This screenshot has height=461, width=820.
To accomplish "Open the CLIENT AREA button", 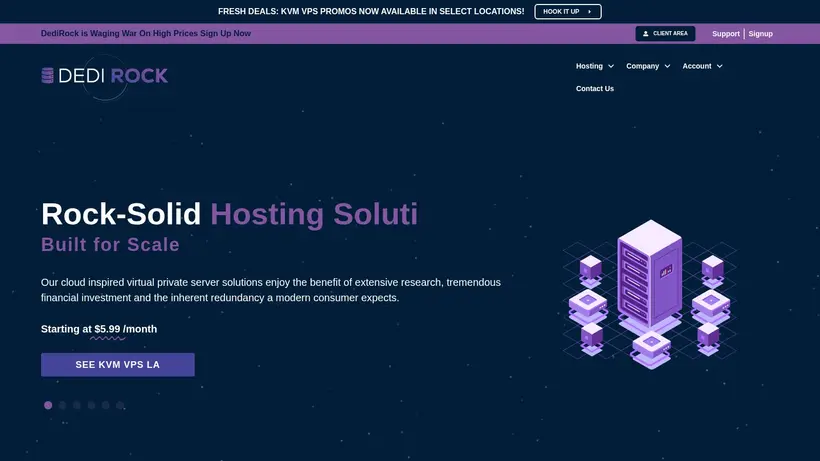I will tap(665, 33).
